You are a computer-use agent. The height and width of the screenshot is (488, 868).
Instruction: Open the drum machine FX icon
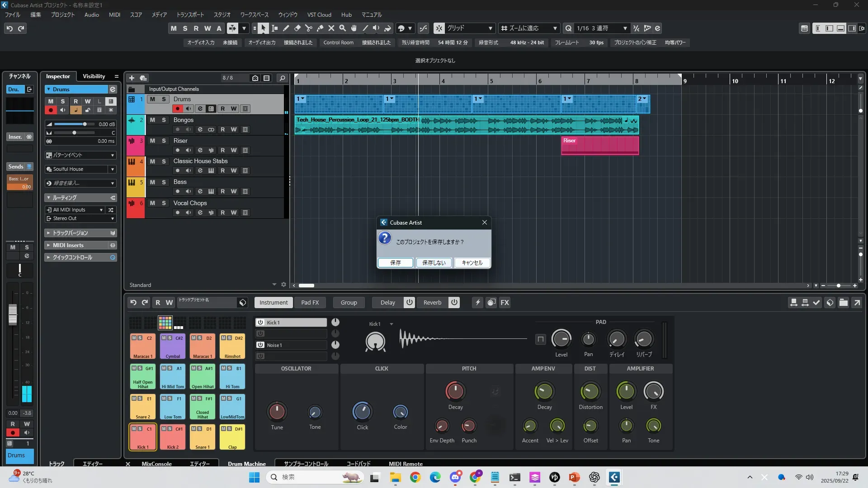505,302
